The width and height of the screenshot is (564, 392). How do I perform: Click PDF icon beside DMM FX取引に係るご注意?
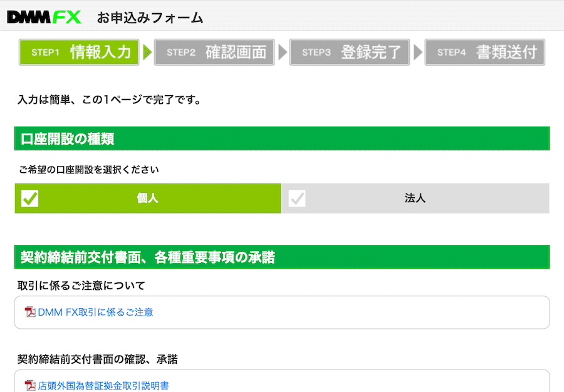(30, 312)
